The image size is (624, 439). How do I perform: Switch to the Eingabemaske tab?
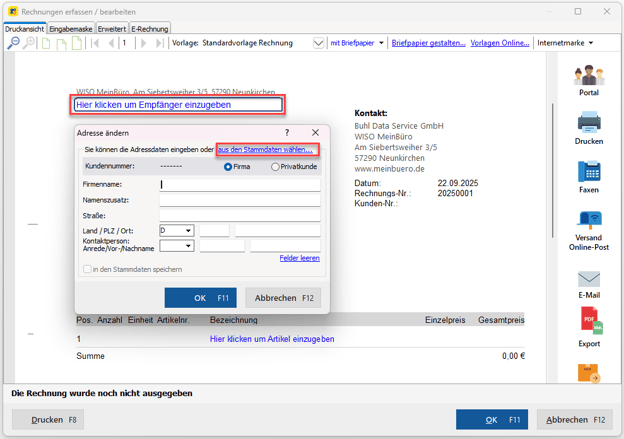[x=71, y=29]
